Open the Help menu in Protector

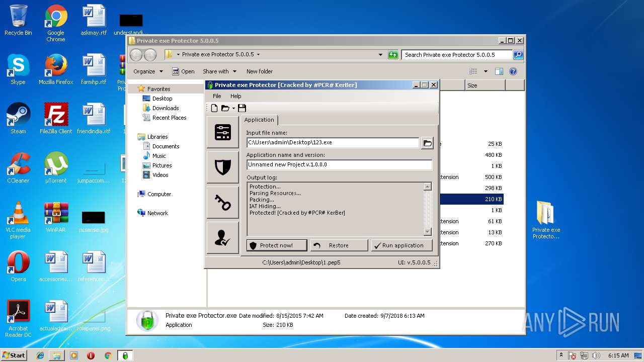235,96
